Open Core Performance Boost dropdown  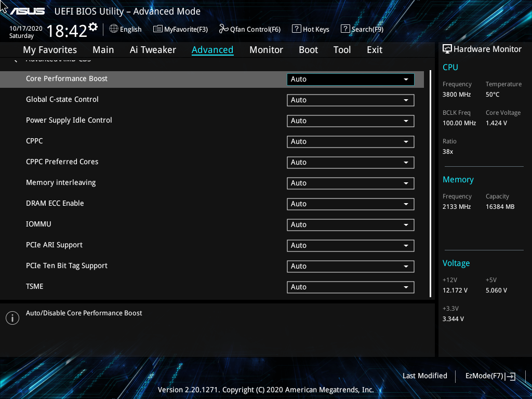click(351, 79)
